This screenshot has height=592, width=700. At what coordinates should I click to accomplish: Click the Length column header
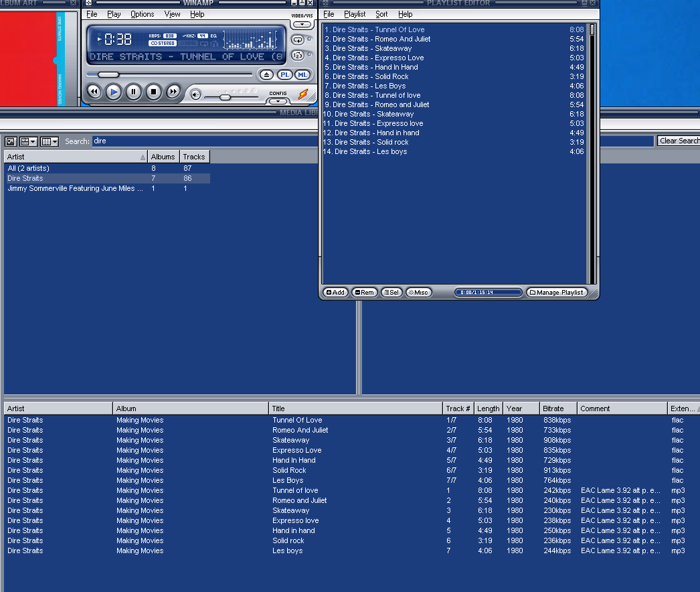[489, 409]
